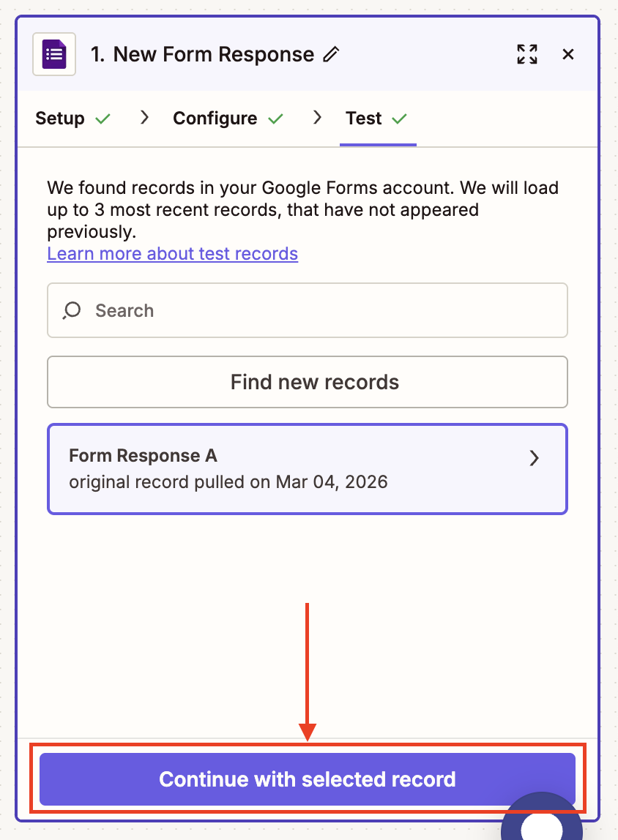Click the chevron between Setup and Configure
Image resolution: width=618 pixels, height=840 pixels.
coord(144,118)
